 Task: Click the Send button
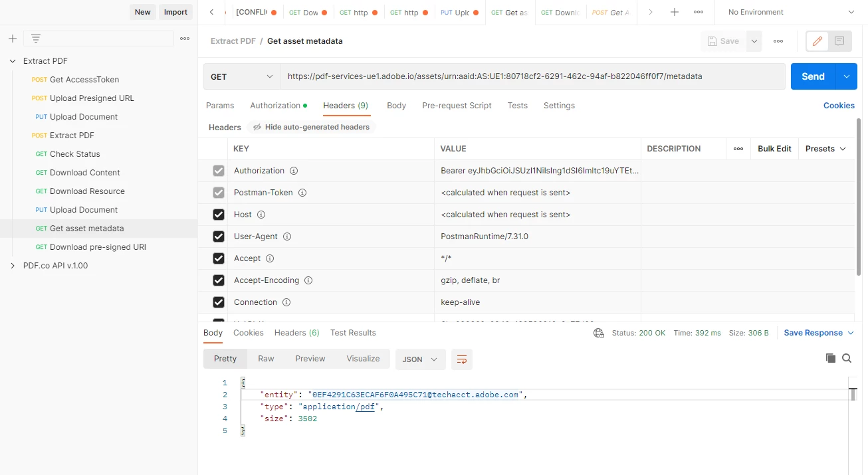click(x=814, y=76)
